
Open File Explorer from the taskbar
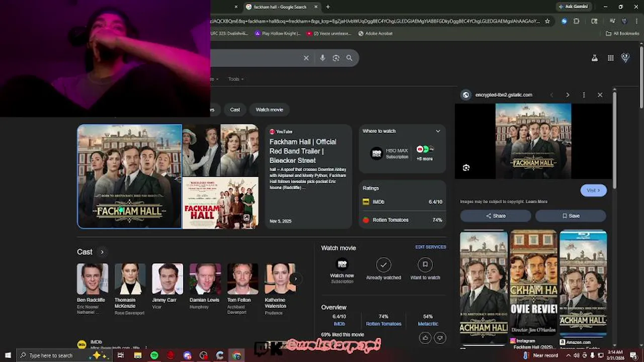pyautogui.click(x=138, y=355)
